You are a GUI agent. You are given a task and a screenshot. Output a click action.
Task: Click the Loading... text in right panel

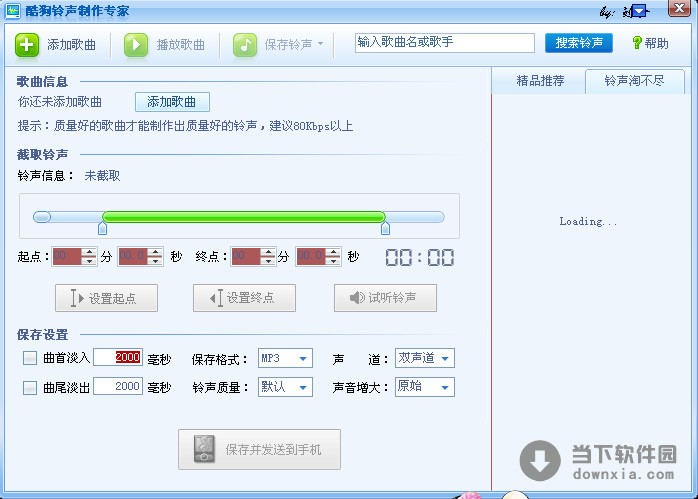[588, 221]
